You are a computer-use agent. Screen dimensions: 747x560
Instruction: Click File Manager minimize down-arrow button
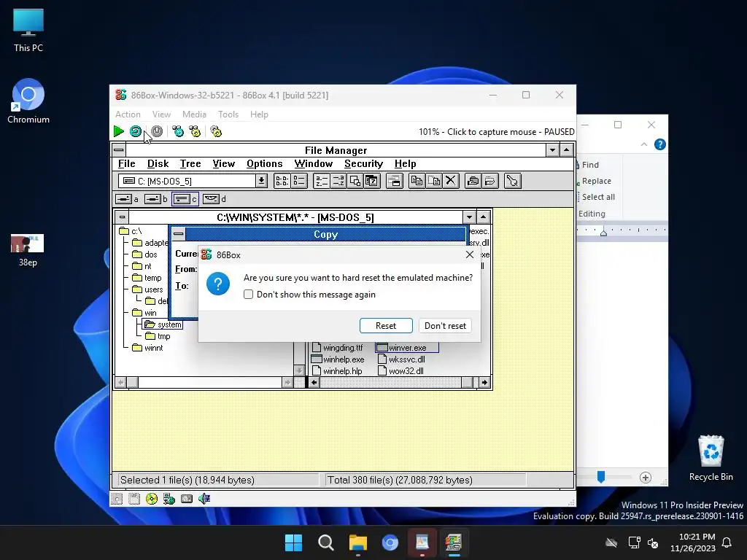tap(552, 150)
